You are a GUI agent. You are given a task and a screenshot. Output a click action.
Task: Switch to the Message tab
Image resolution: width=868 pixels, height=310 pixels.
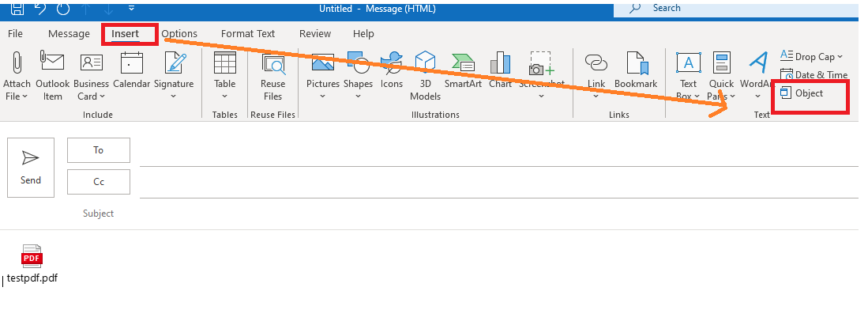[69, 34]
